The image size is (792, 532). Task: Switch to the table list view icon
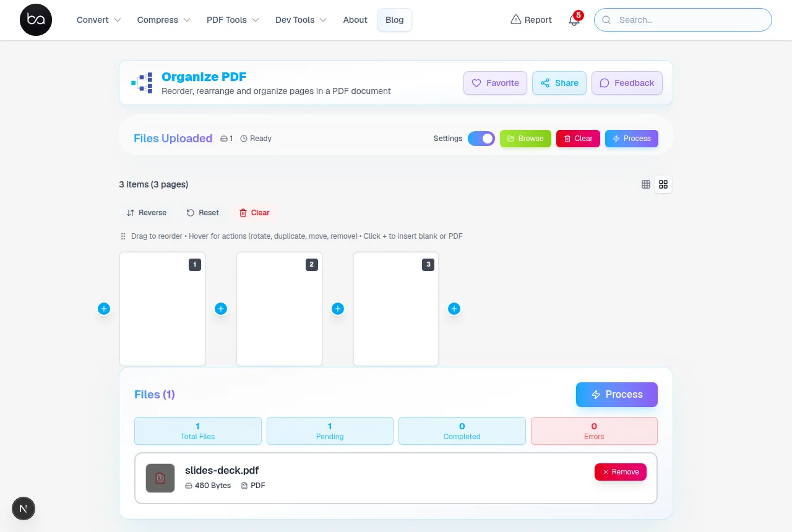pos(646,184)
